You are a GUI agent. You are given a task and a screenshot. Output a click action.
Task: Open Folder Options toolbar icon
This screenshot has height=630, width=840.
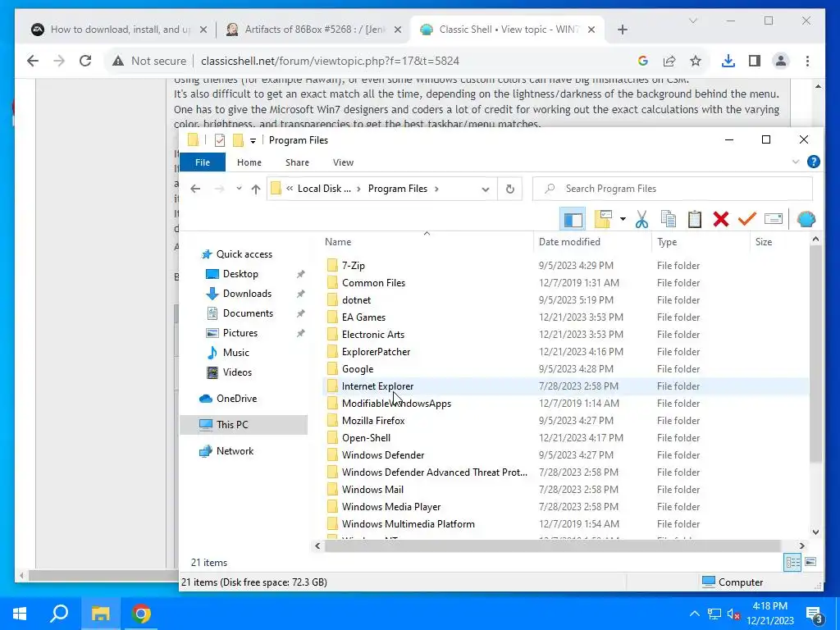point(603,219)
